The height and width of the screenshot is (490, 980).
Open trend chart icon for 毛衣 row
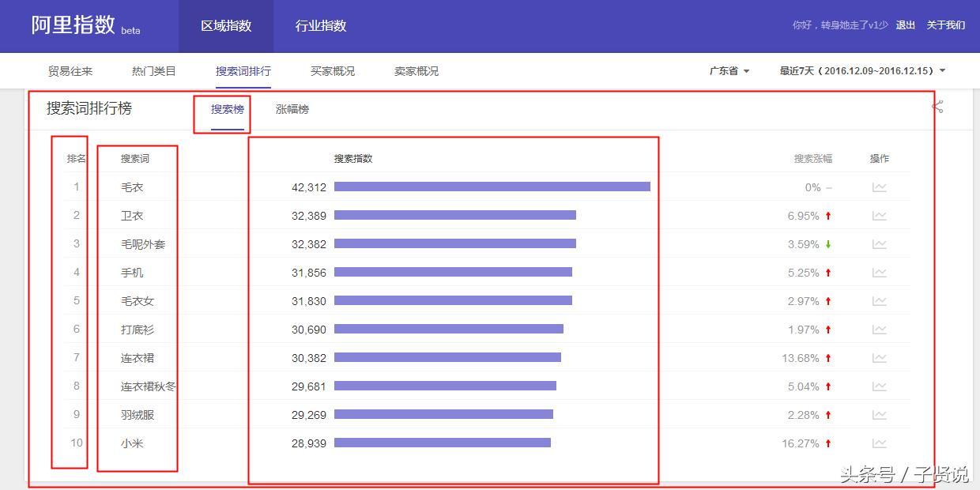[879, 187]
